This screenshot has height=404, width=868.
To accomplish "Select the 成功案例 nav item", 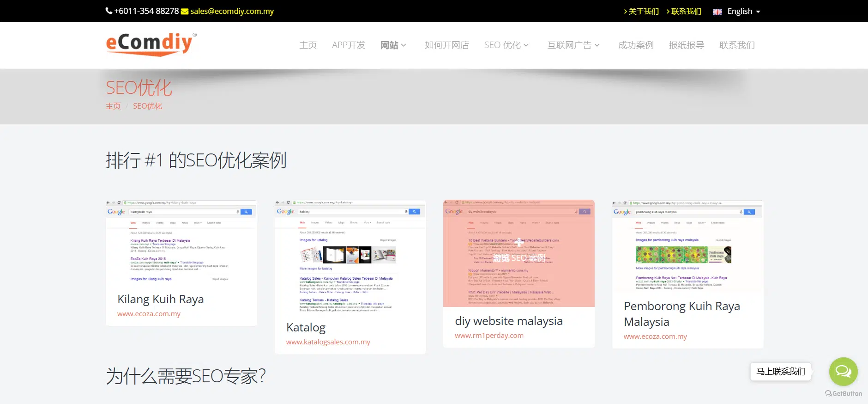I will pyautogui.click(x=636, y=45).
